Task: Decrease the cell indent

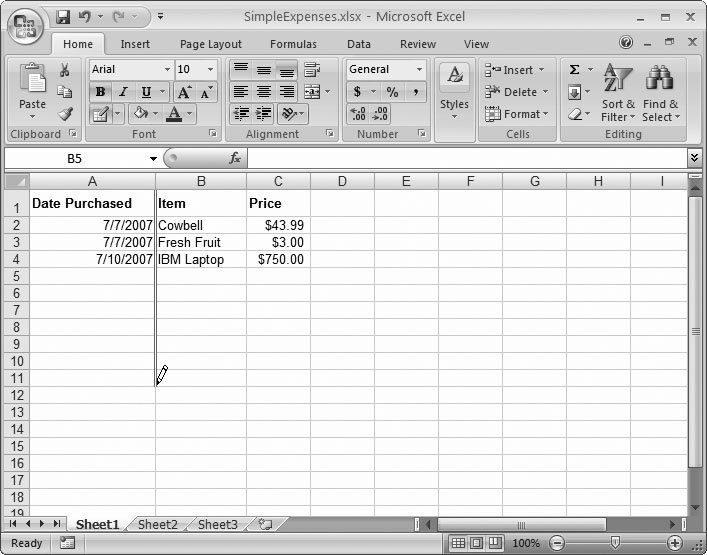Action: tap(241, 114)
